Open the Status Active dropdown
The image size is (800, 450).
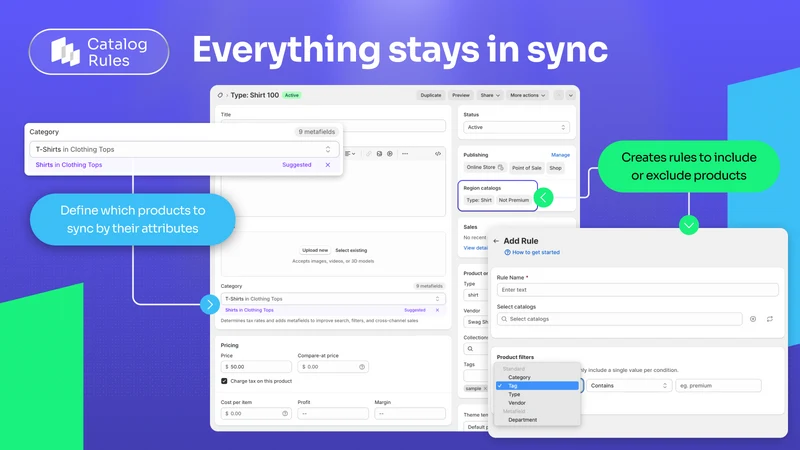516,128
